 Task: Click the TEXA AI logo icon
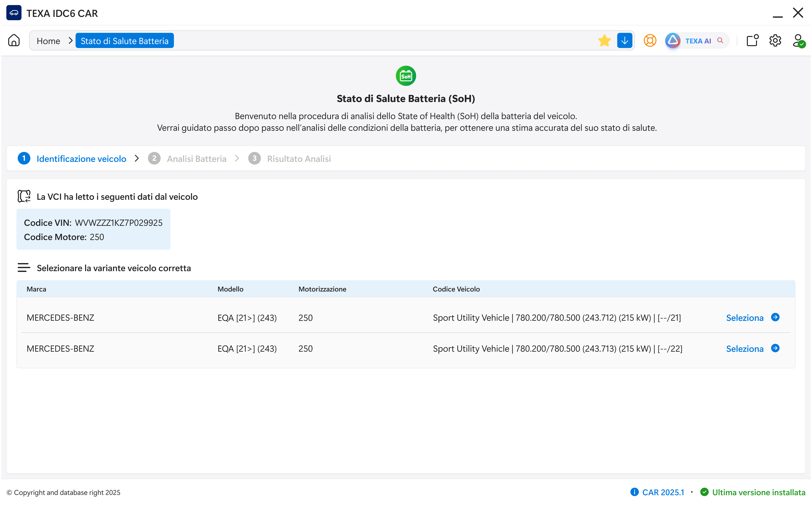click(x=673, y=40)
